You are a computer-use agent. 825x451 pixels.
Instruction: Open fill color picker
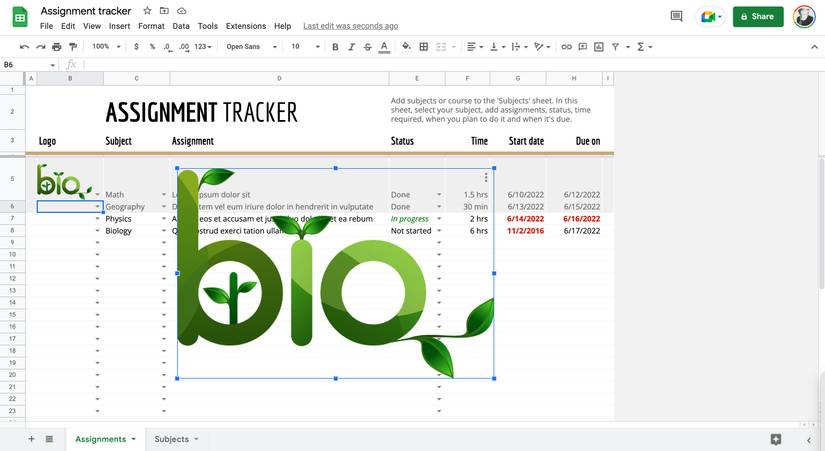pyautogui.click(x=406, y=46)
